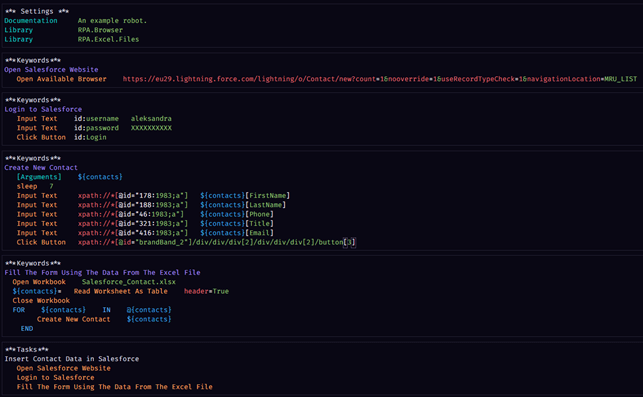Image resolution: width=643 pixels, height=397 pixels.
Task: Select "Read Worksheet As Table"
Action: pyautogui.click(x=121, y=291)
